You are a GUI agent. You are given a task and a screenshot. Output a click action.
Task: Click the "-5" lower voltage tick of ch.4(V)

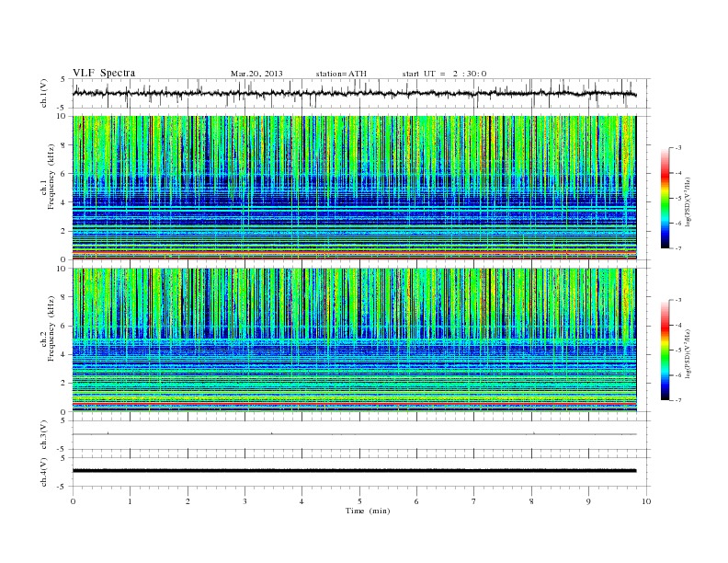pyautogui.click(x=63, y=487)
